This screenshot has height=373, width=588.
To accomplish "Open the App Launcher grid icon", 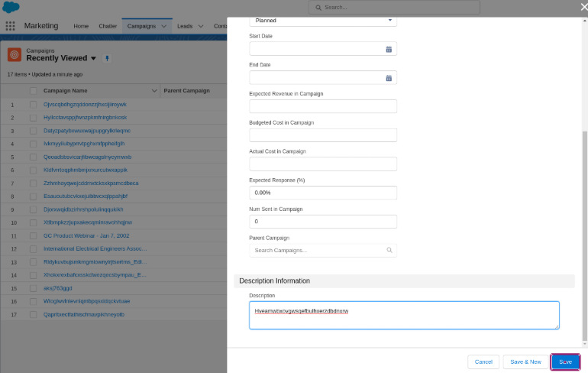I will [x=10, y=26].
